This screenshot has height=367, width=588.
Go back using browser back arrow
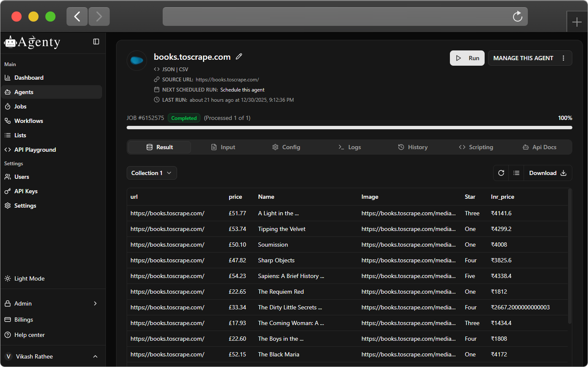click(x=77, y=17)
